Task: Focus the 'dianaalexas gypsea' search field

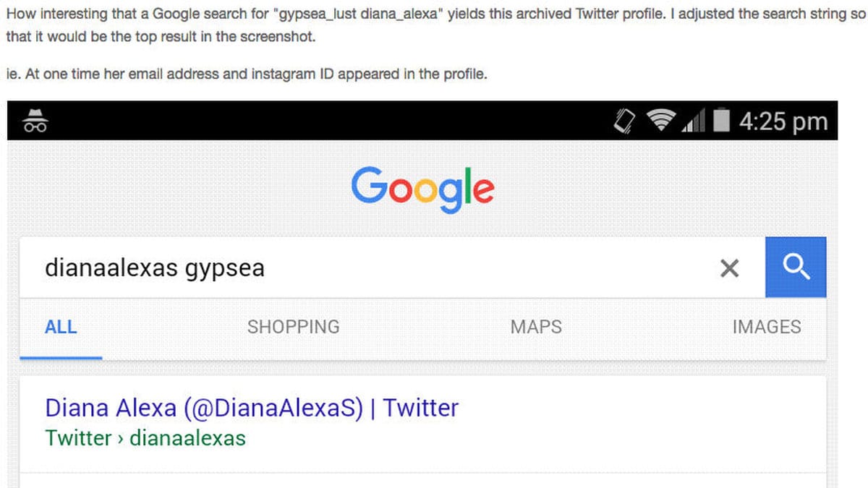Action: (x=362, y=268)
